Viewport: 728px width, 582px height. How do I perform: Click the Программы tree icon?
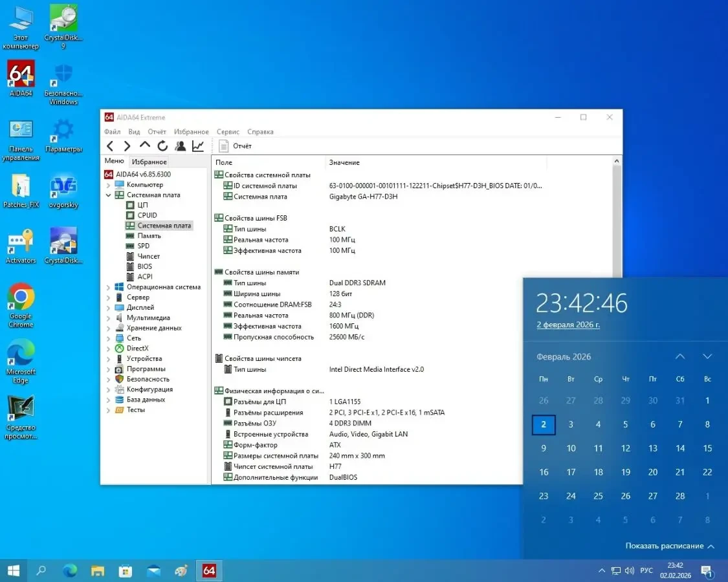(x=119, y=369)
